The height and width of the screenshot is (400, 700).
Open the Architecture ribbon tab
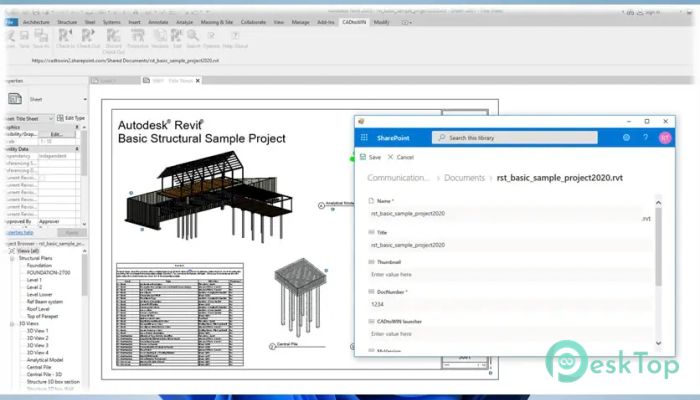[36, 22]
